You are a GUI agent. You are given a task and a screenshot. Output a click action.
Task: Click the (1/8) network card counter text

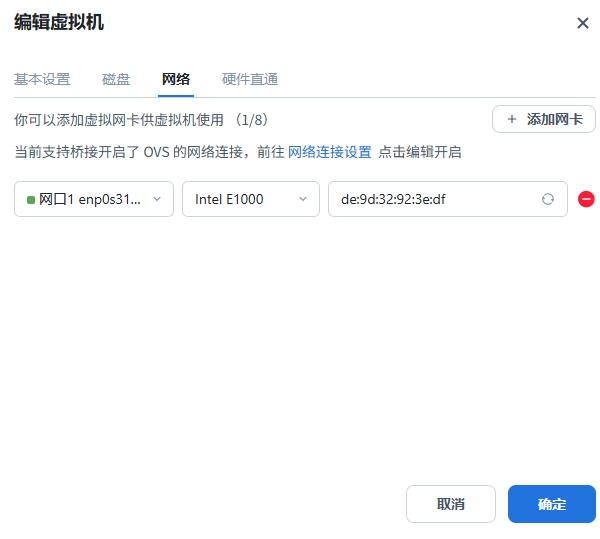(x=251, y=119)
